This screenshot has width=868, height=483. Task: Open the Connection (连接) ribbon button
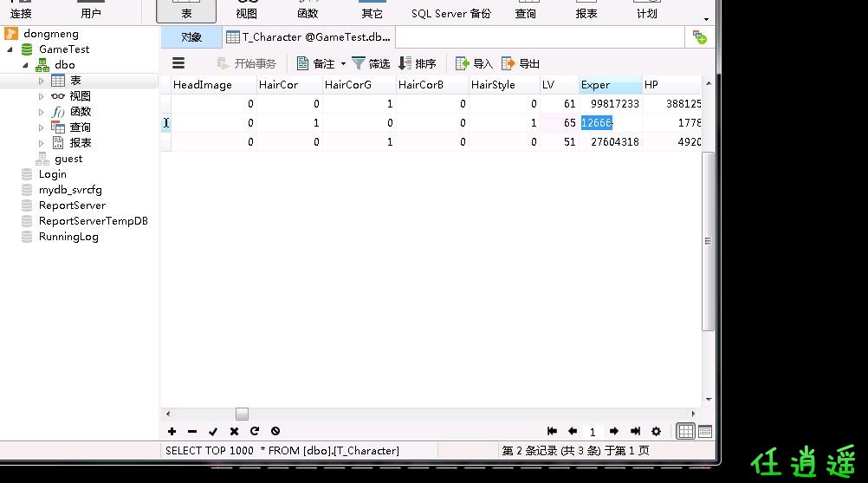(21, 11)
